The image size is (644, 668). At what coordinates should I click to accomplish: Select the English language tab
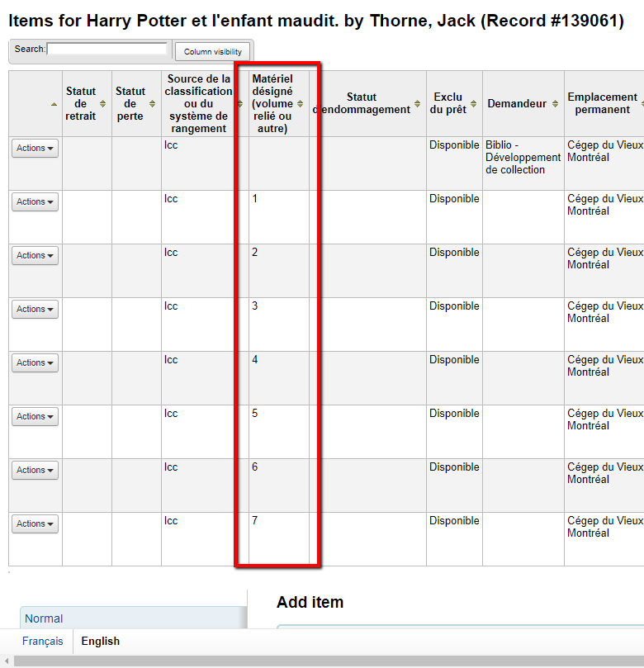(100, 642)
